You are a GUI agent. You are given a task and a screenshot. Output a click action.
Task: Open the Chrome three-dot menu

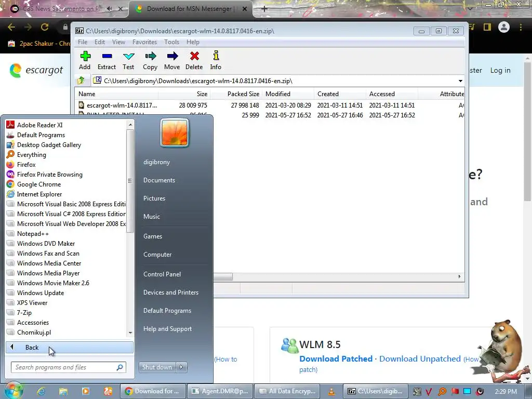(x=521, y=27)
